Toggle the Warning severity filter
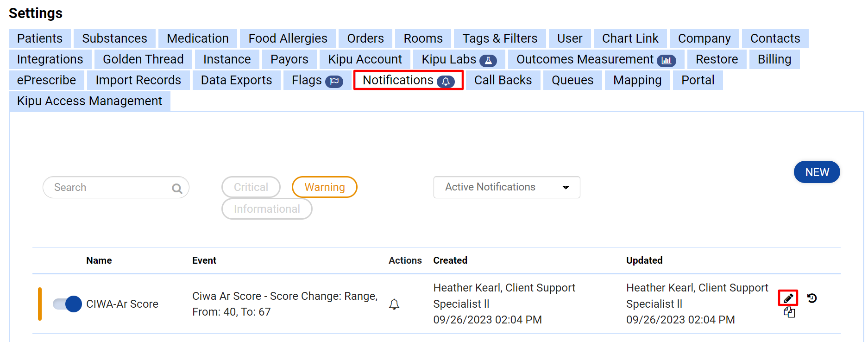This screenshot has height=342, width=868. click(x=324, y=187)
